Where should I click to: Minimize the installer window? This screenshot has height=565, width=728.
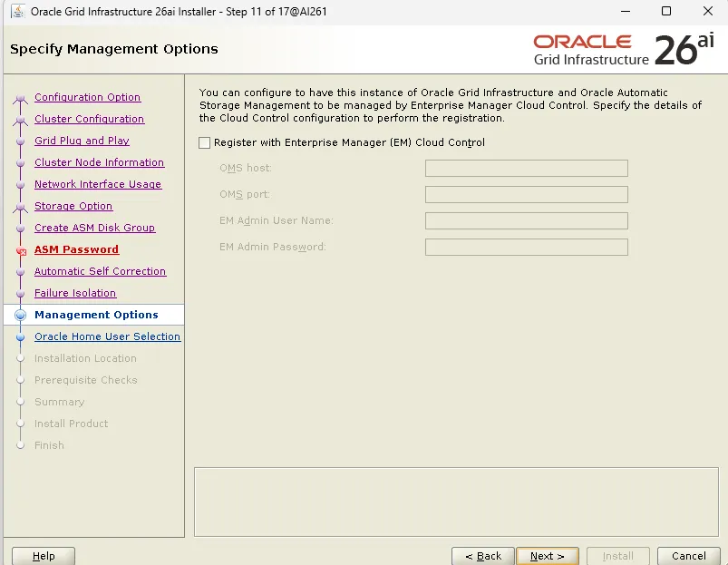626,11
